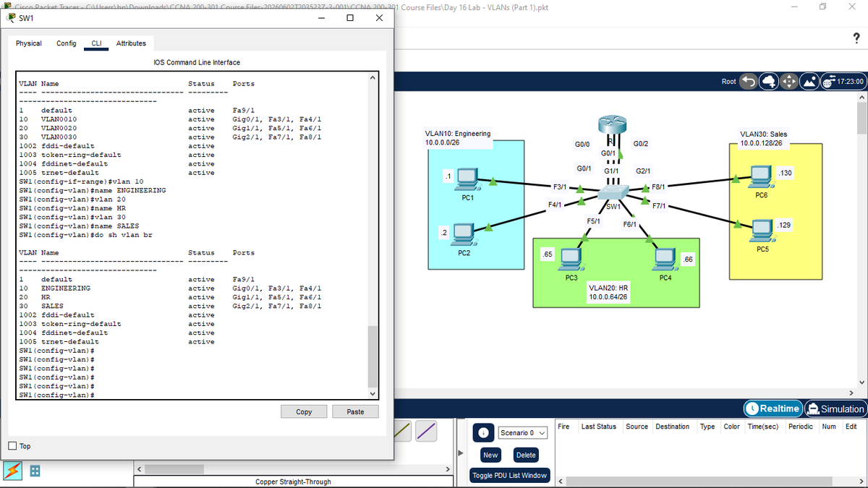Click the .130 address label near PC6
This screenshot has width=868, height=488.
(785, 174)
